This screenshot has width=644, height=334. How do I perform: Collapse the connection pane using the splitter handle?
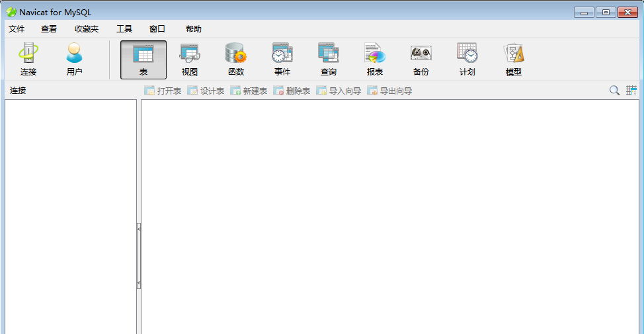(139, 256)
